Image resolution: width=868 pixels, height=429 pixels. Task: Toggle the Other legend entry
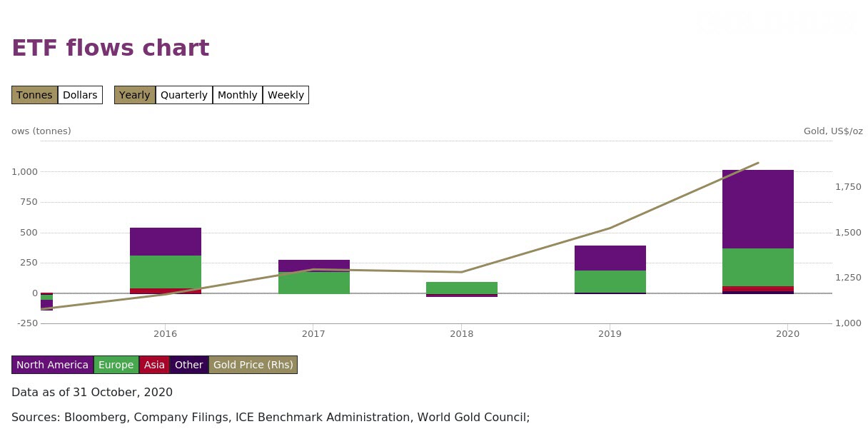pyautogui.click(x=188, y=365)
